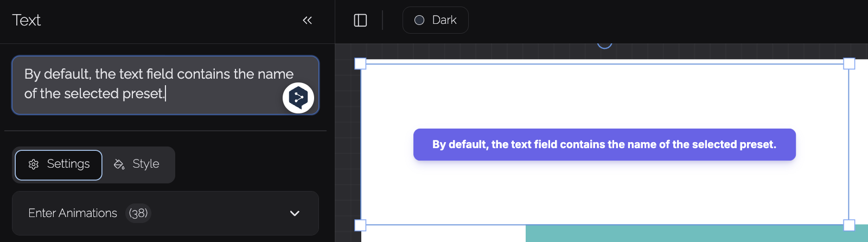Collapse the Text panel using double chevron

click(307, 21)
